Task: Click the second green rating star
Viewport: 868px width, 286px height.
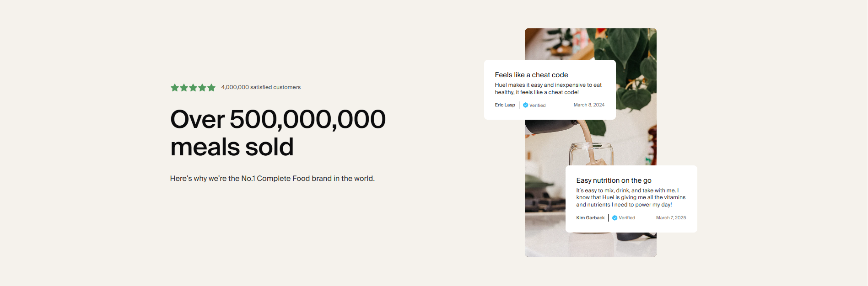Action: point(184,88)
